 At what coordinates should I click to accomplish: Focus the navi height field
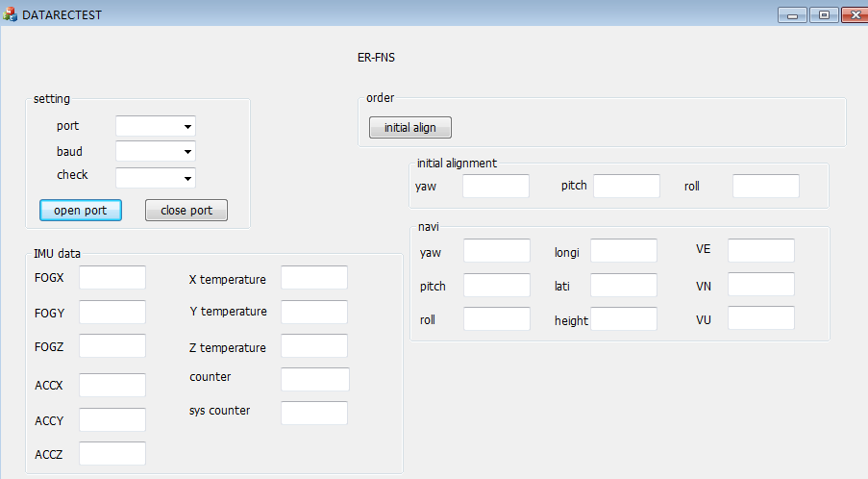(624, 319)
